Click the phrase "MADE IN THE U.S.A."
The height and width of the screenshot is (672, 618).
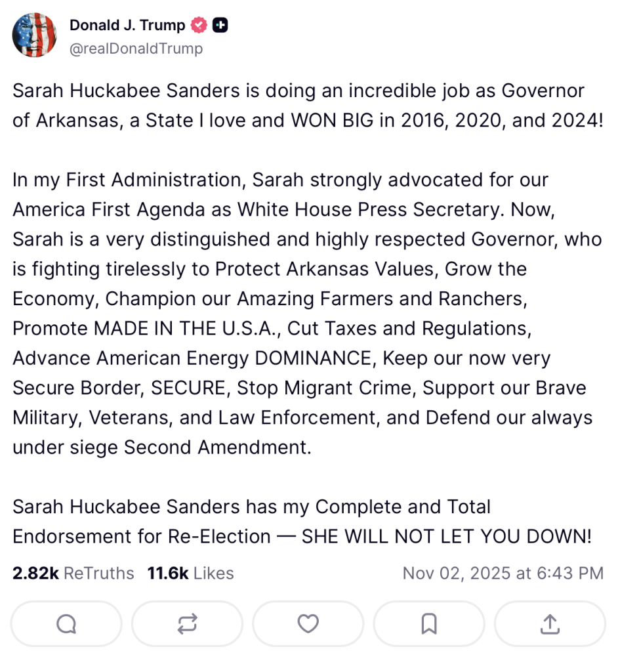click(x=187, y=328)
